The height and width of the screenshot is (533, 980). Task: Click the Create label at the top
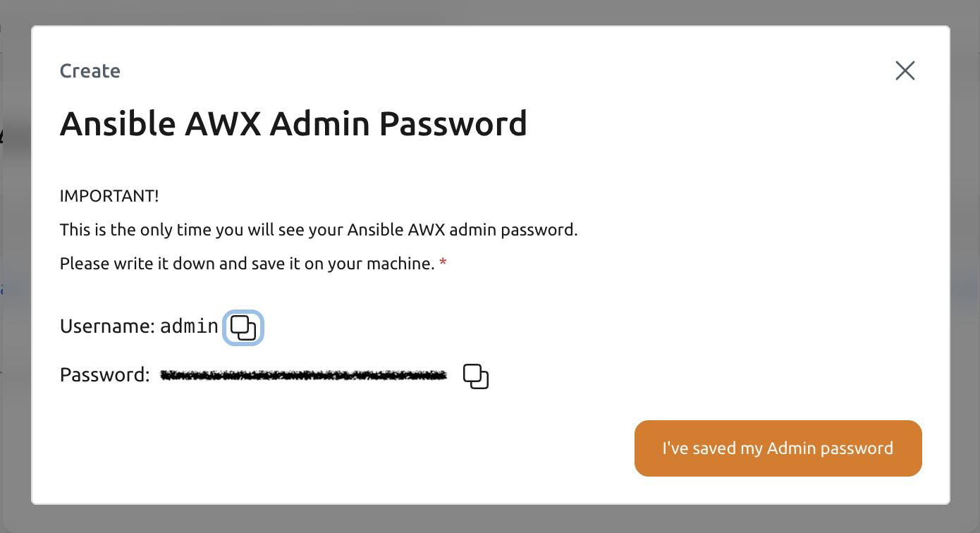[x=90, y=71]
